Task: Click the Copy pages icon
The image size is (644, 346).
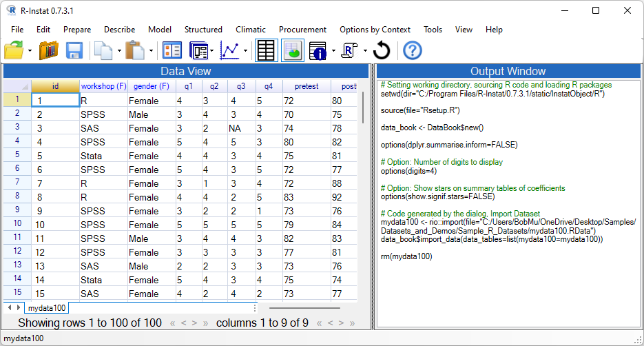Action: [x=103, y=50]
